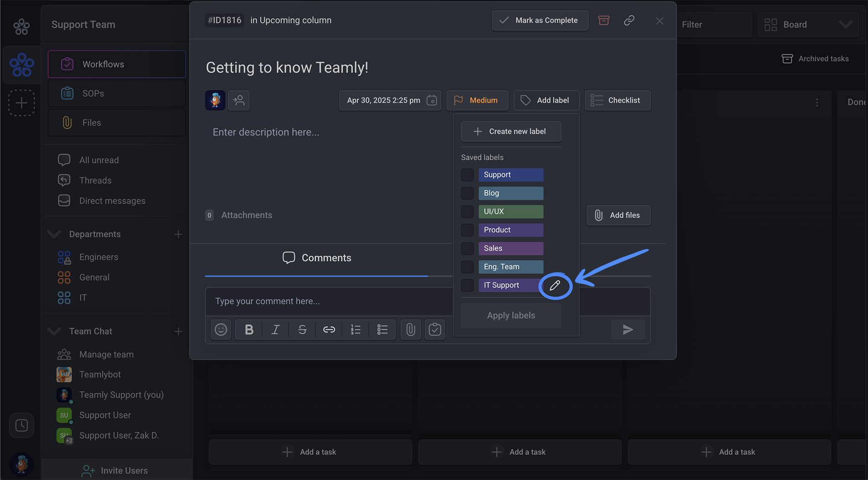Open the column options three-dot menu
Image resolution: width=868 pixels, height=480 pixels.
pos(817,102)
